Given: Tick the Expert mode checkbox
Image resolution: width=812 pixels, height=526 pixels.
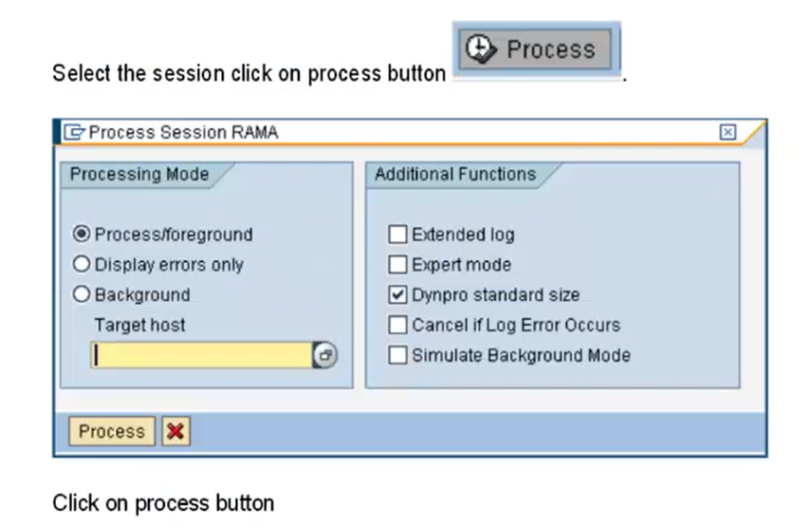Looking at the screenshot, I should point(397,264).
